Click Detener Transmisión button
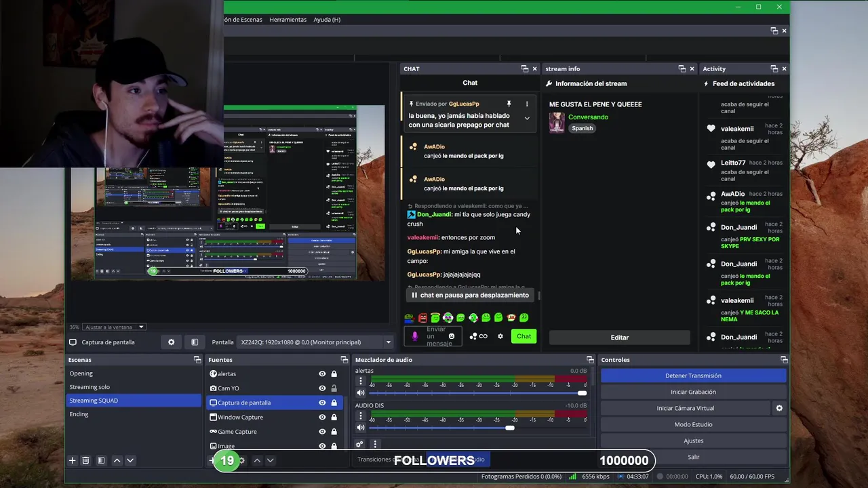Viewport: 868px width, 488px height. (x=693, y=375)
